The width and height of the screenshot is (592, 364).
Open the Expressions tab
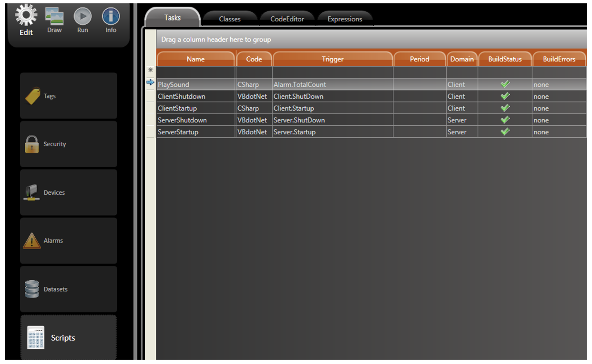tap(345, 19)
